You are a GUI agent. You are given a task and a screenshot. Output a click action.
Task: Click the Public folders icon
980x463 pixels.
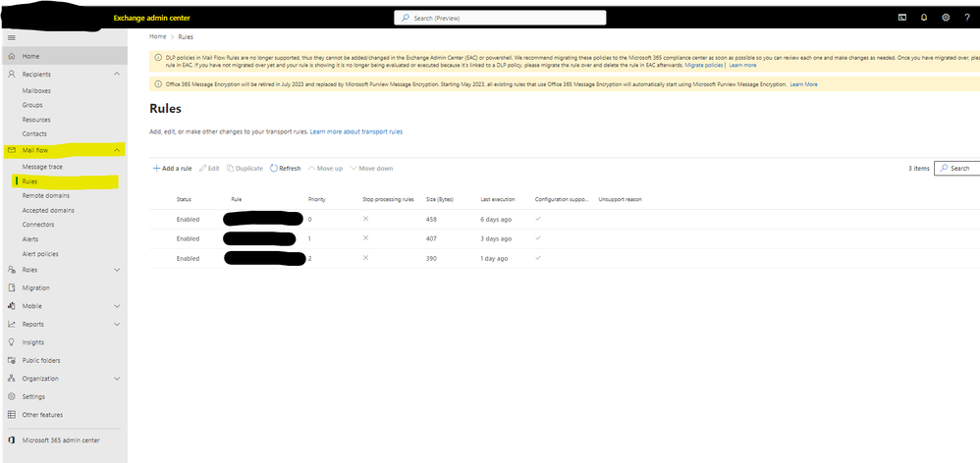pyautogui.click(x=11, y=360)
